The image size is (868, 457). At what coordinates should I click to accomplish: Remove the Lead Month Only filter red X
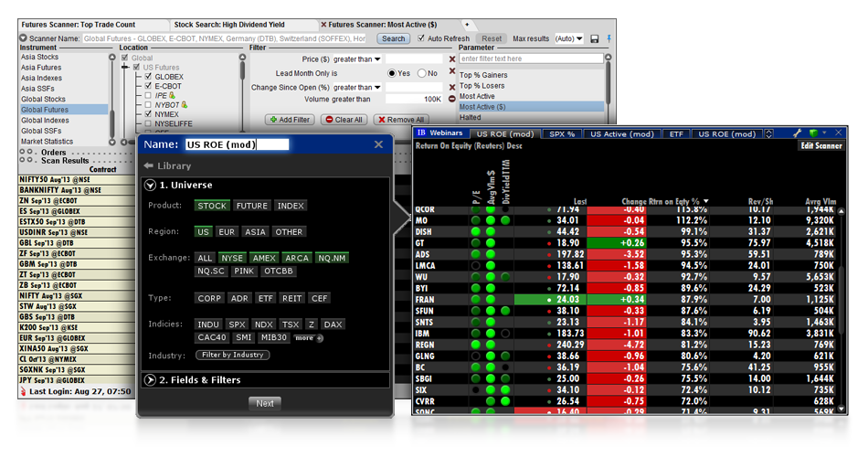452,71
